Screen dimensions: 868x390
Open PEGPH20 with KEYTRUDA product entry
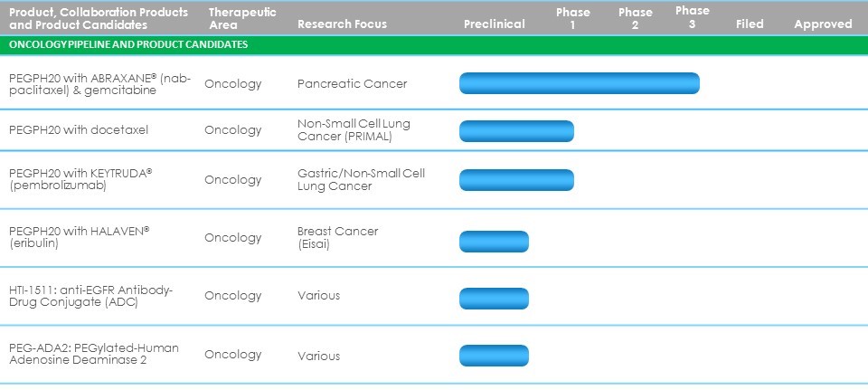coord(80,179)
